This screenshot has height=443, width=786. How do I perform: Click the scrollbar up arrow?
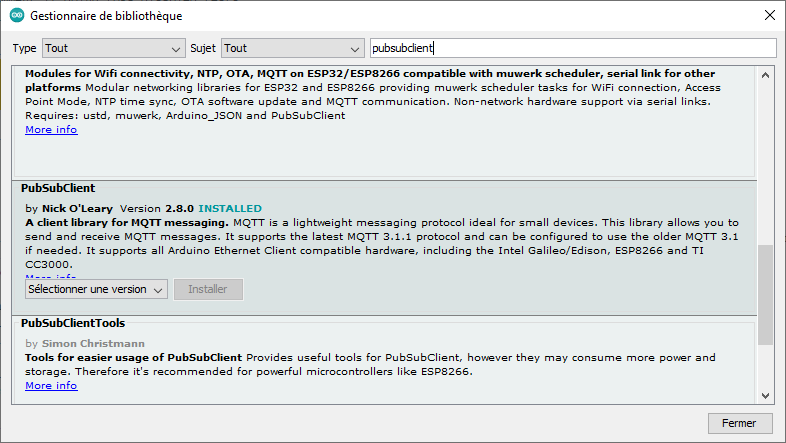[766, 76]
